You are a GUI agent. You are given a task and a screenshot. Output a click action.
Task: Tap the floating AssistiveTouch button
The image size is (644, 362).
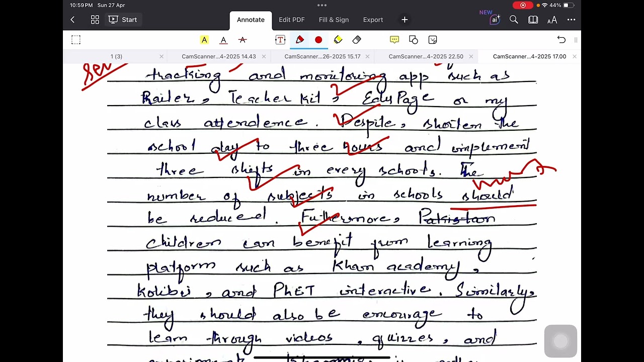click(560, 341)
